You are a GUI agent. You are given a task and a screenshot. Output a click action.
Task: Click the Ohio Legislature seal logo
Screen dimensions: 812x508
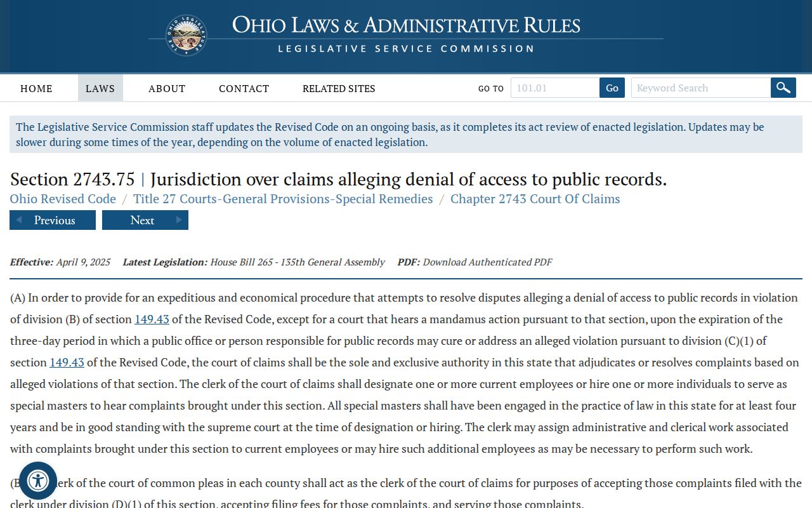tap(187, 35)
